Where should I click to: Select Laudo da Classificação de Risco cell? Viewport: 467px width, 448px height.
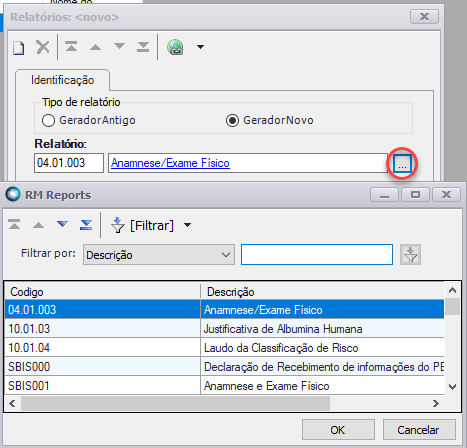point(322,348)
